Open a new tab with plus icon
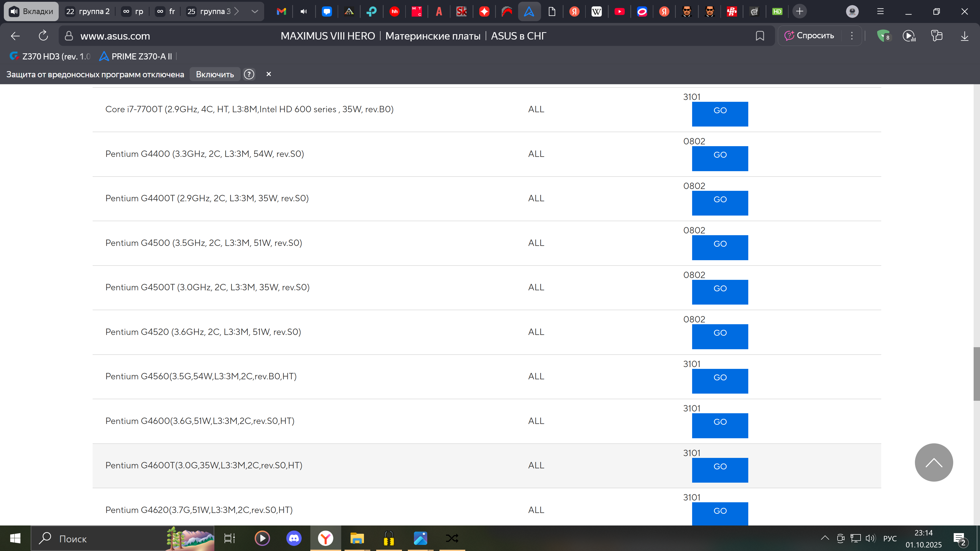Image resolution: width=980 pixels, height=551 pixels. (799, 11)
